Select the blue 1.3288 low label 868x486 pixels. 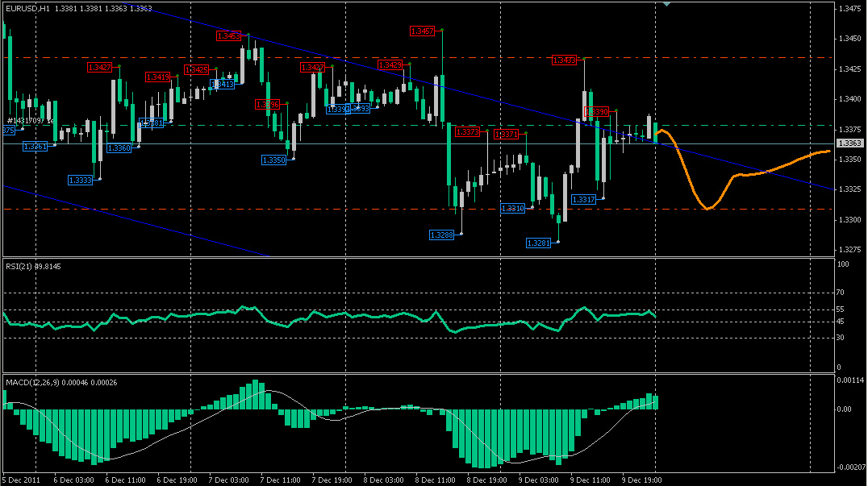[x=442, y=235]
